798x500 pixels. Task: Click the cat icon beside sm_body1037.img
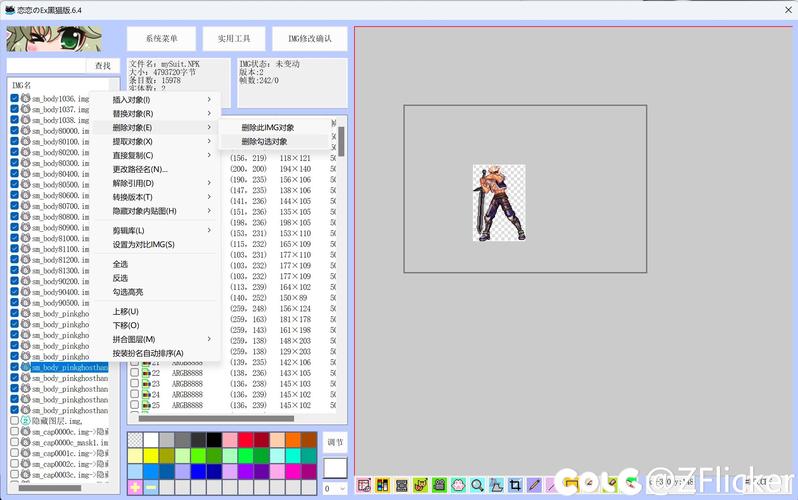point(25,108)
